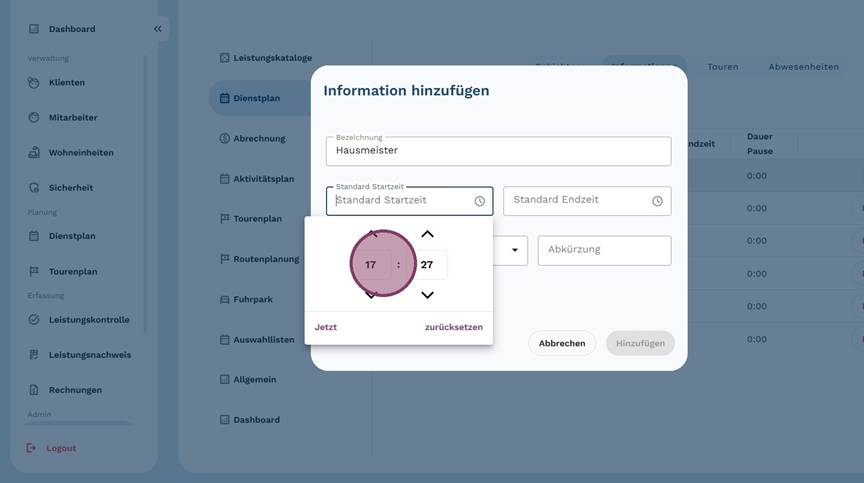Click the Rechnungen document icon
The image size is (864, 483).
tap(34, 390)
